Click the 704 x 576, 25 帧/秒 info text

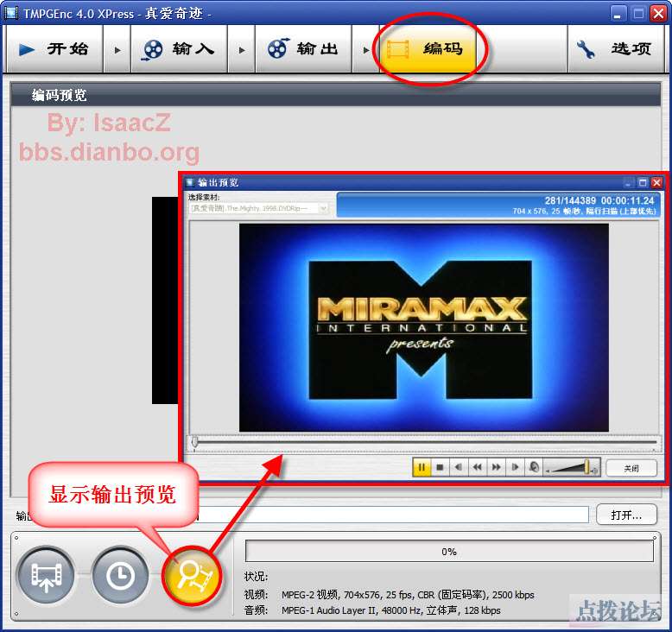click(x=584, y=211)
